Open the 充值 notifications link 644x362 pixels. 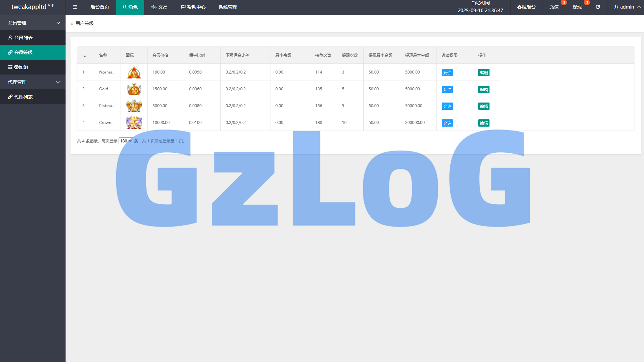pyautogui.click(x=554, y=7)
